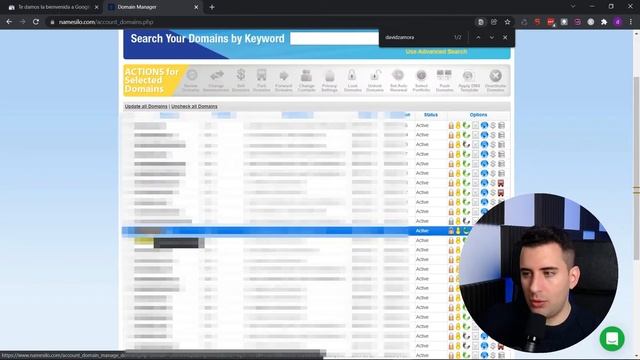
Task: Choose the Forward Domains arrow icon
Action: (283, 80)
